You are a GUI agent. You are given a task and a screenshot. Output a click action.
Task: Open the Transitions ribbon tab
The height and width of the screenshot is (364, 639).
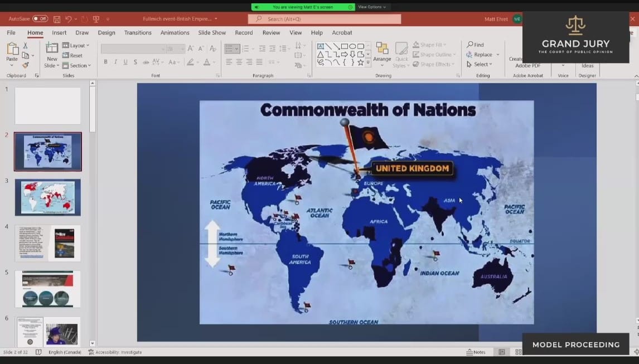click(x=138, y=33)
